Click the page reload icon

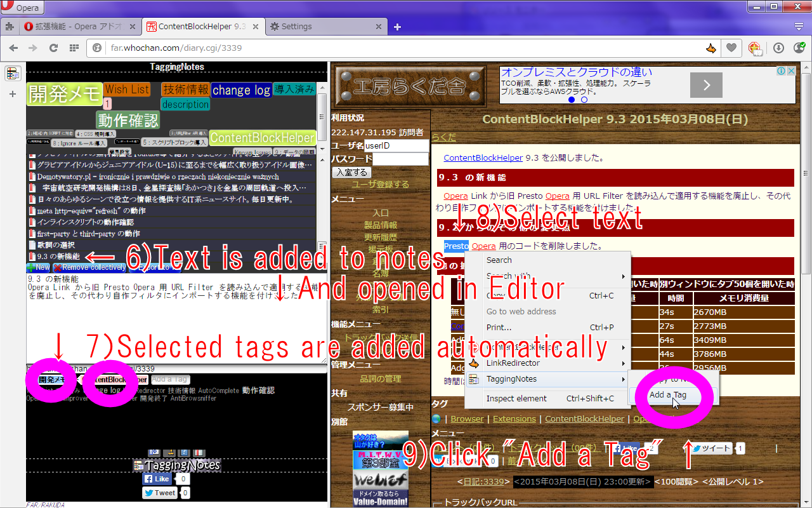coord(53,48)
